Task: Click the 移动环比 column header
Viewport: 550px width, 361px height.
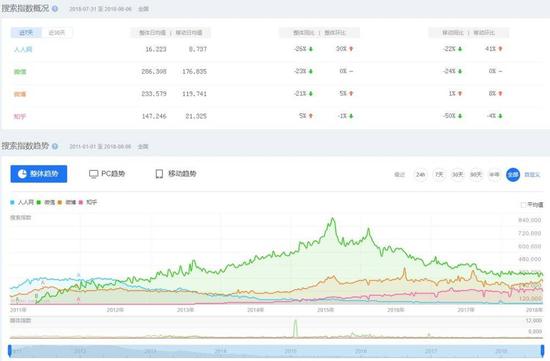Action: [484, 33]
